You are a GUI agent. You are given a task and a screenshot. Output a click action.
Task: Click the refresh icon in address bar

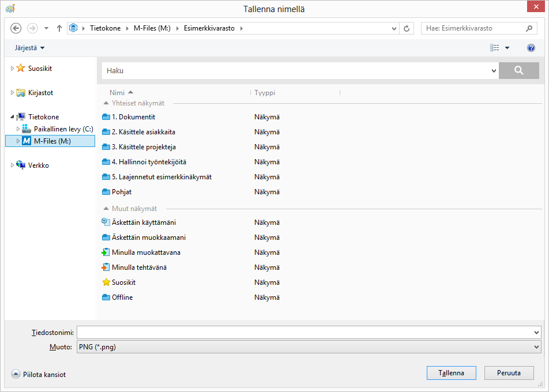(407, 28)
